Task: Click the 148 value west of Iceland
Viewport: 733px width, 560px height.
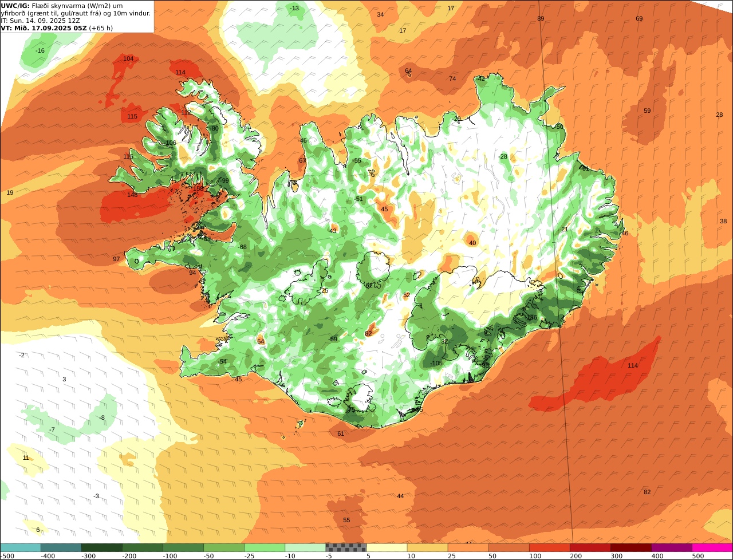Action: pos(132,195)
